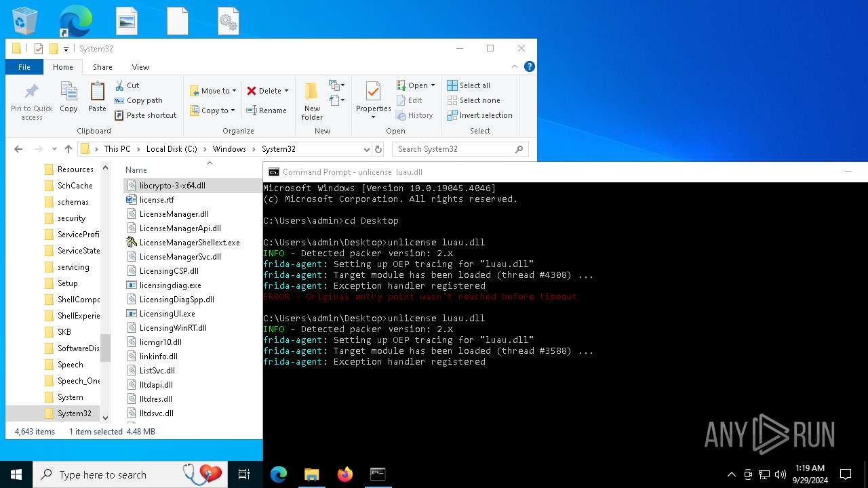Click Local Disk (C:) breadcrumb
The width and height of the screenshot is (868, 488).
point(172,149)
